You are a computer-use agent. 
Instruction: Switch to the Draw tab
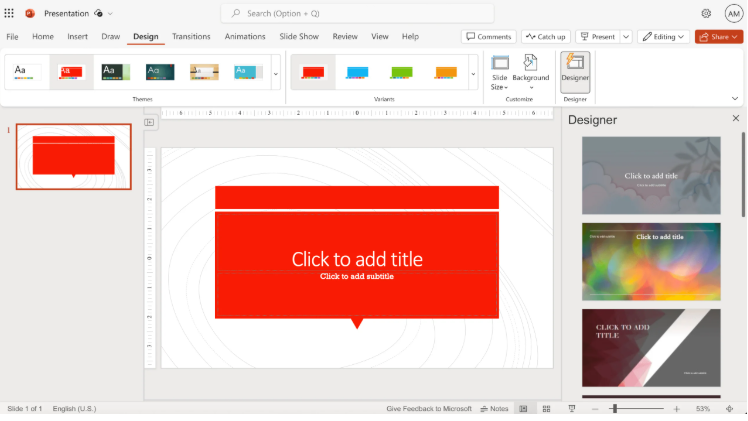(x=111, y=37)
